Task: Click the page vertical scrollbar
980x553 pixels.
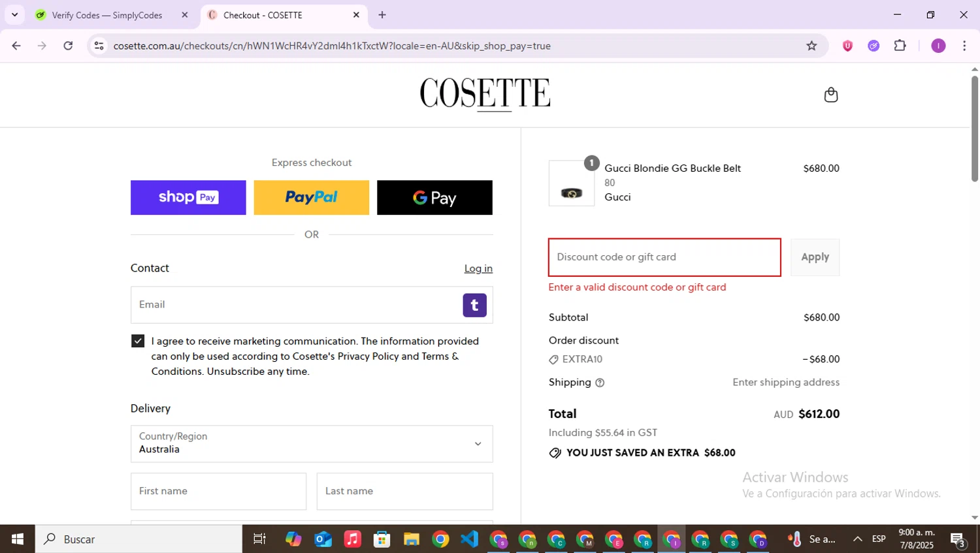Action: coord(975,129)
